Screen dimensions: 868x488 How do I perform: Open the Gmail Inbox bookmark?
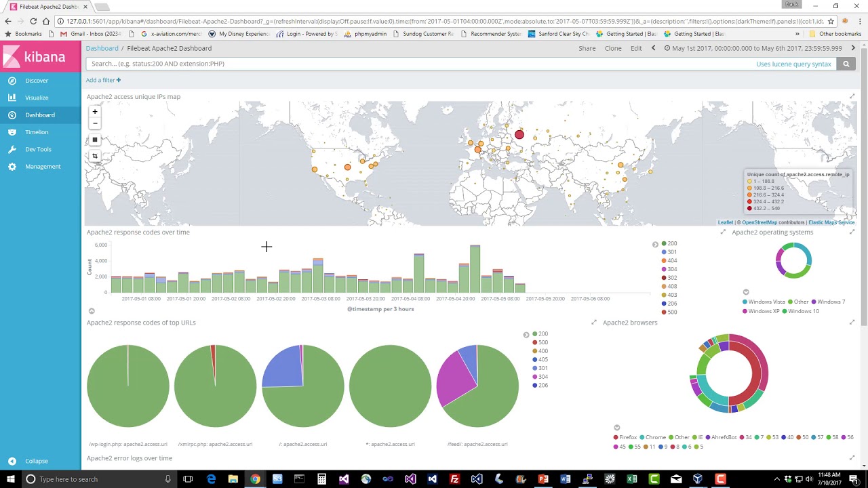(x=90, y=34)
